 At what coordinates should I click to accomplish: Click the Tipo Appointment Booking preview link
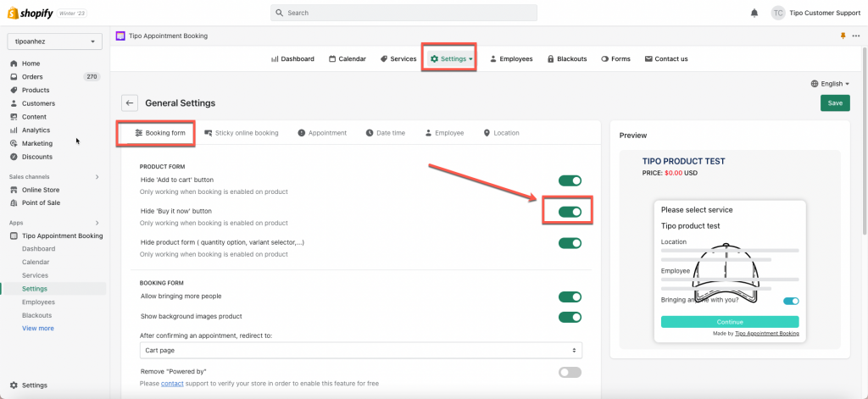pyautogui.click(x=766, y=334)
